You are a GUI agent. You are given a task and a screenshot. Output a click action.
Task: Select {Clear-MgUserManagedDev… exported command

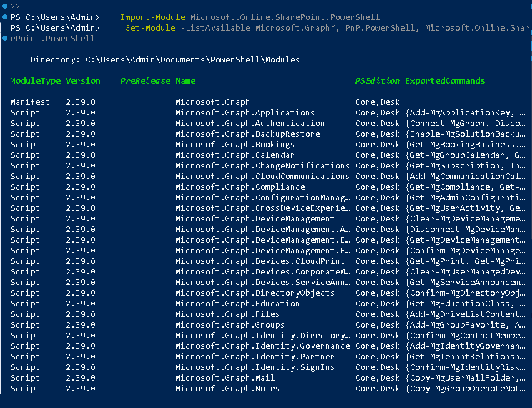tap(465, 272)
